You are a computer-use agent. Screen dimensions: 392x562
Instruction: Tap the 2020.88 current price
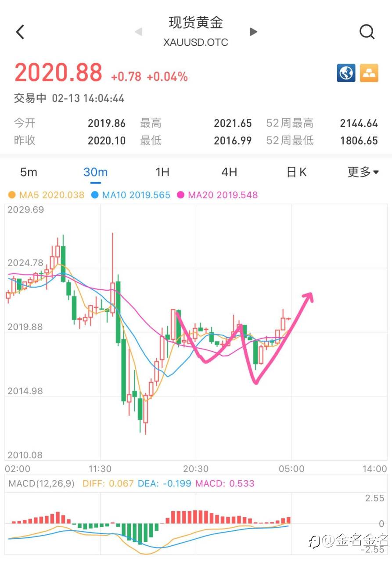point(58,73)
